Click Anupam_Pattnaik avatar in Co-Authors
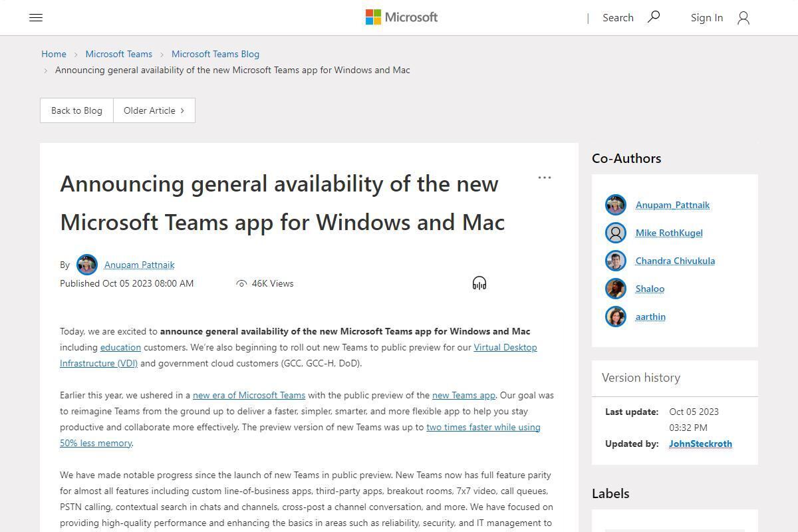This screenshot has height=532, width=798. [616, 205]
